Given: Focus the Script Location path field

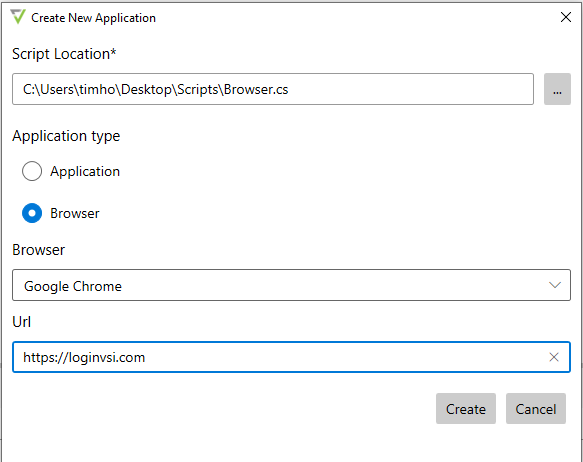Looking at the screenshot, I should pos(273,89).
